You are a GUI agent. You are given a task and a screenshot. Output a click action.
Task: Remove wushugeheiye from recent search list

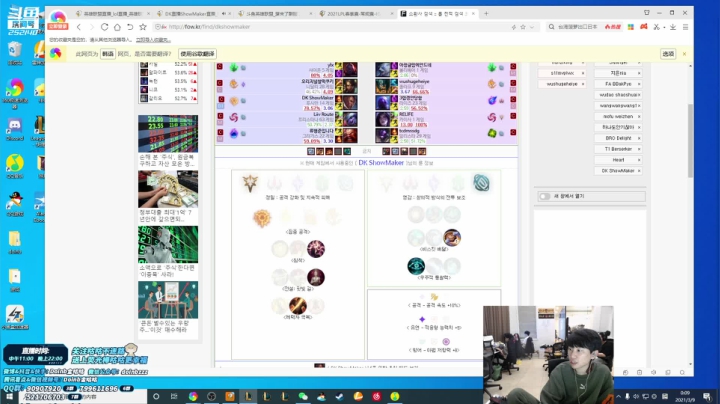tap(583, 84)
